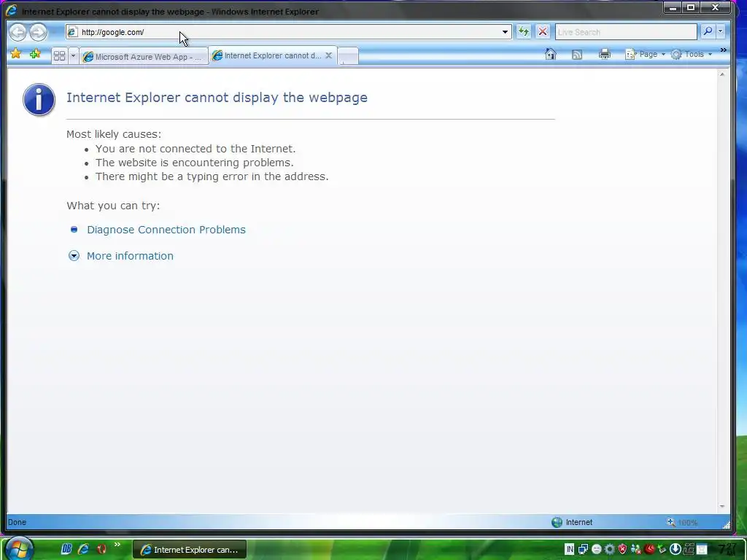
Task: Click the red quick launch icon
Action: pyautogui.click(x=101, y=549)
